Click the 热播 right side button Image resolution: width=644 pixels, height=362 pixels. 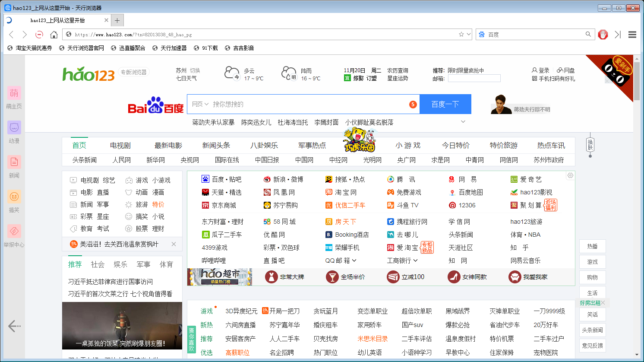coord(593,246)
